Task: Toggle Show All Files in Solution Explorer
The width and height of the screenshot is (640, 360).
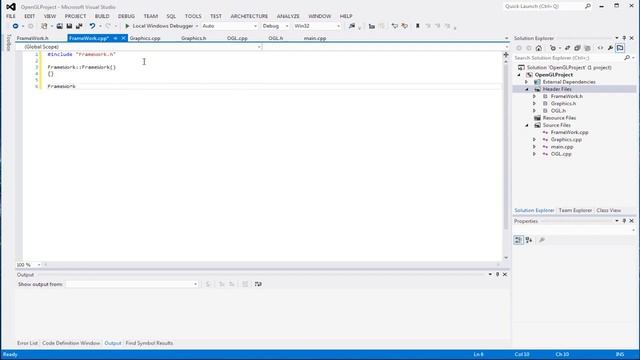Action: tap(587, 48)
